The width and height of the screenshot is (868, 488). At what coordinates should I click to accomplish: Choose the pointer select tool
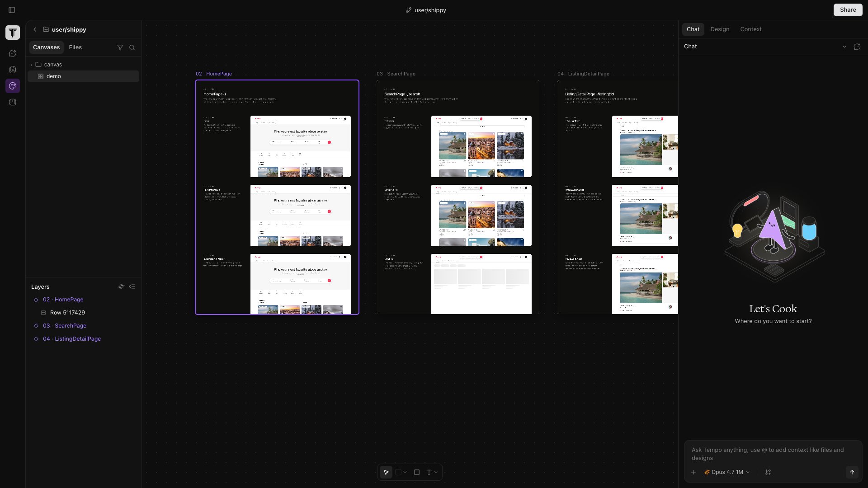pyautogui.click(x=386, y=472)
